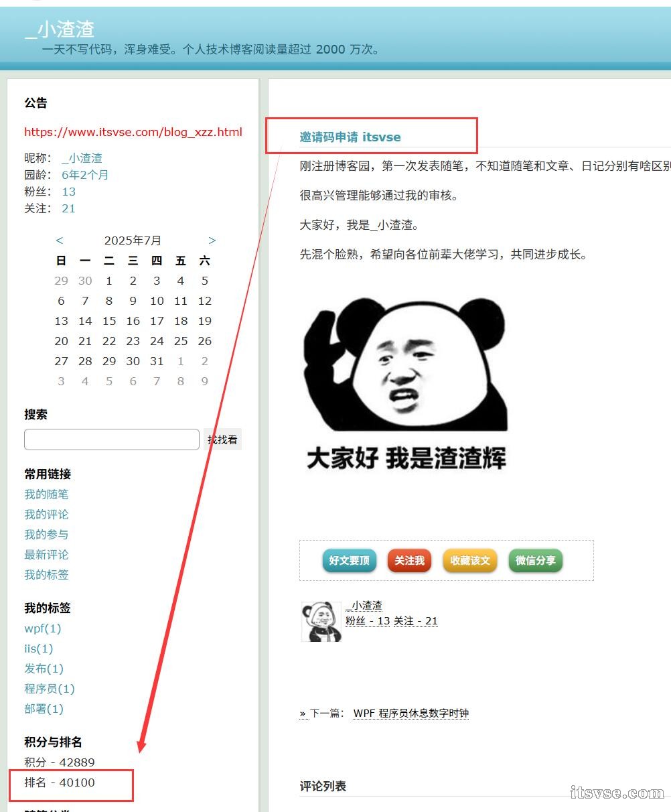Click the 排名 - 40100 ranking text
671x812 pixels.
tap(60, 783)
